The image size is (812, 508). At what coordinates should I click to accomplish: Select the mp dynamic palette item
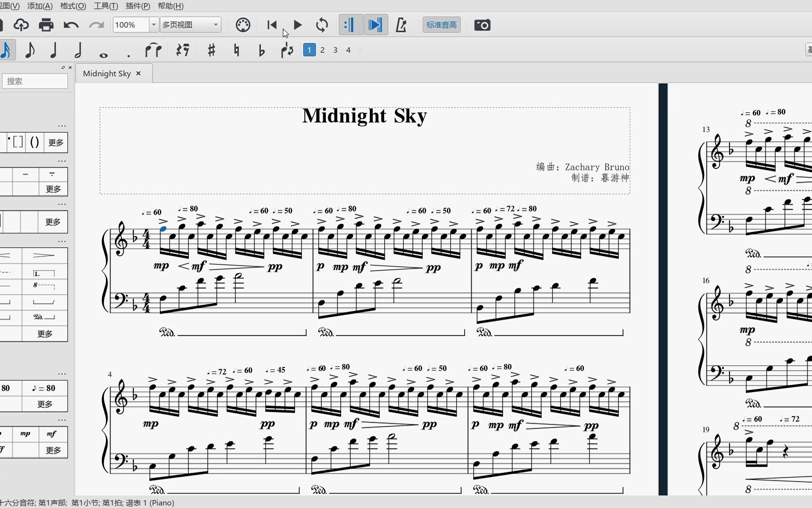(25, 434)
